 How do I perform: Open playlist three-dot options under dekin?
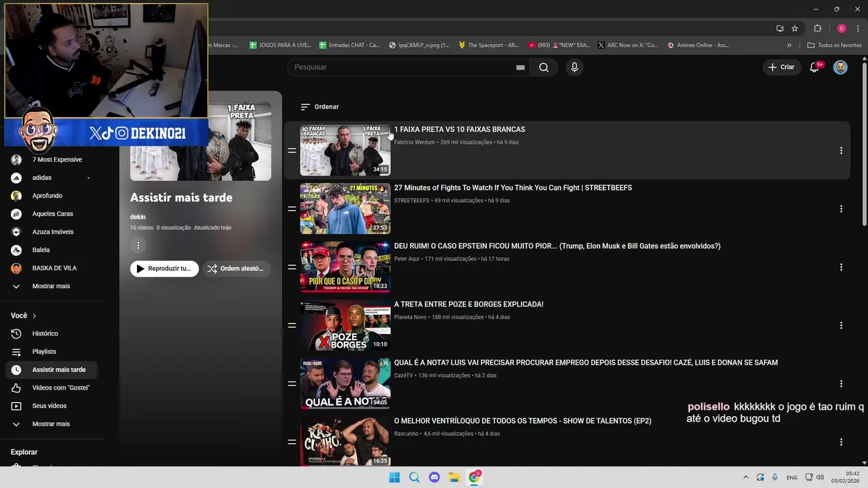tap(138, 245)
